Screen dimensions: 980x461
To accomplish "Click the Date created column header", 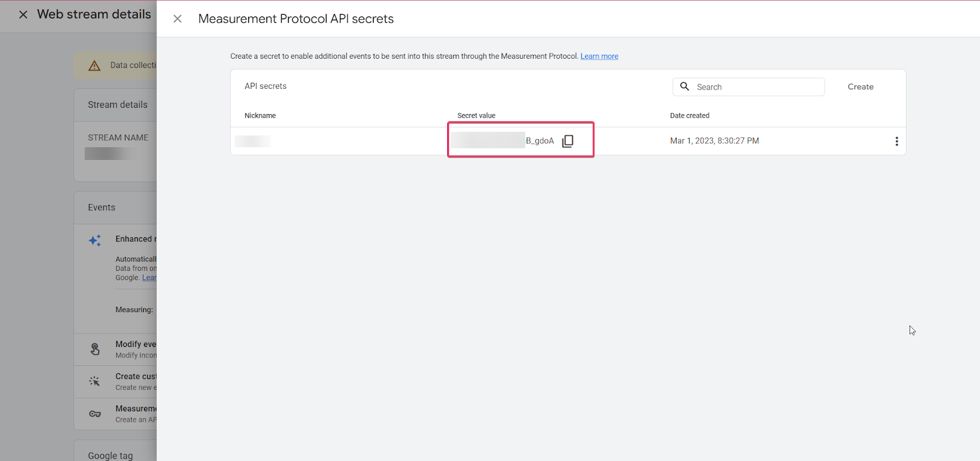I will [689, 115].
